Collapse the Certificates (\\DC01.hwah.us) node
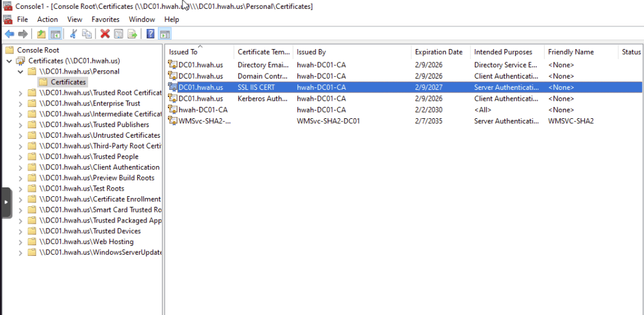The image size is (644, 315). coord(9,61)
